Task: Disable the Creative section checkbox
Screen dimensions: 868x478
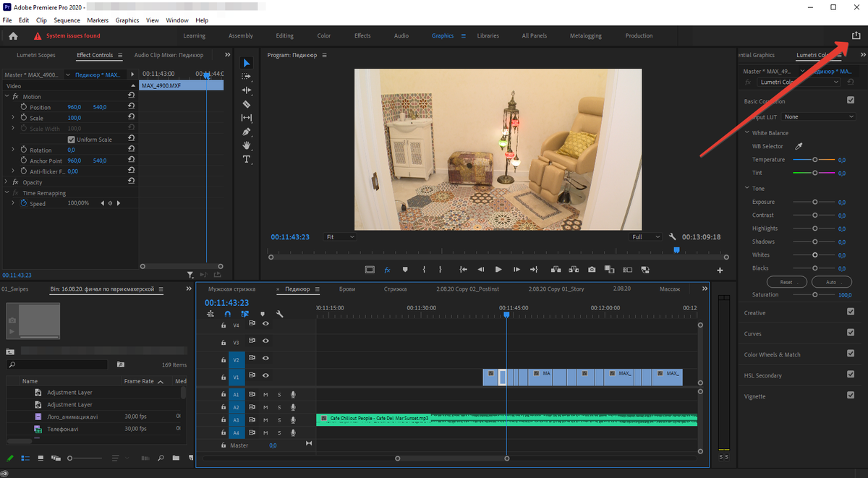Action: point(851,312)
